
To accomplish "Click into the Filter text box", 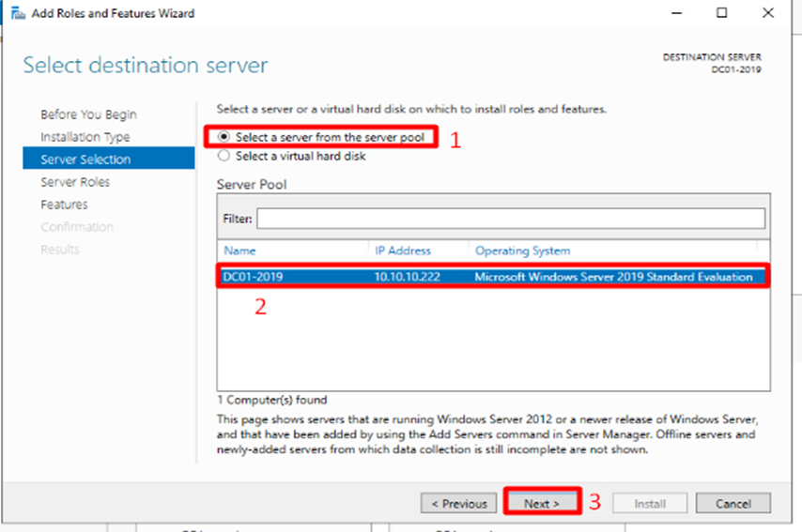I will (511, 219).
